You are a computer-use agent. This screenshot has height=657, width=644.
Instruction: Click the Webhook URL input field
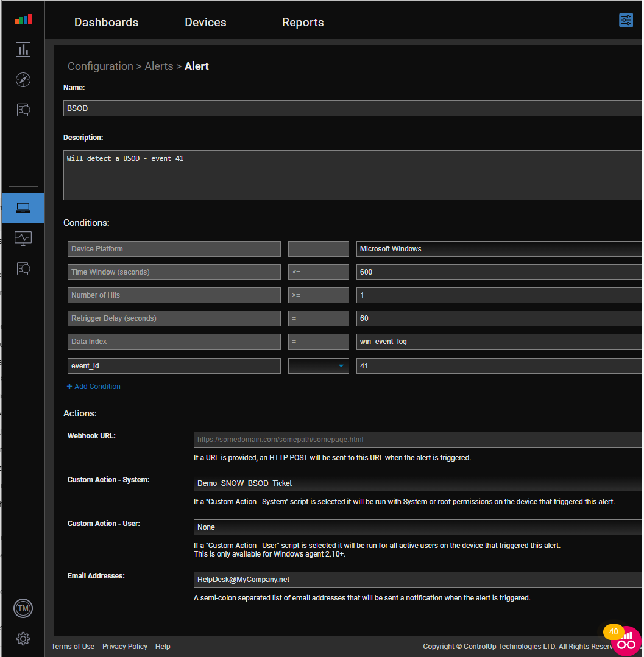point(417,440)
